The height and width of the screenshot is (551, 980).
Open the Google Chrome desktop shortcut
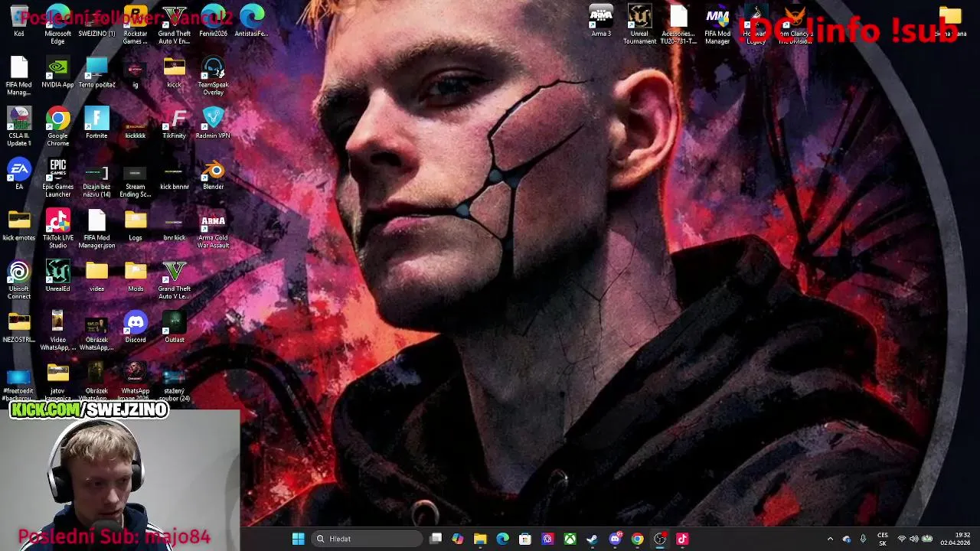57,127
